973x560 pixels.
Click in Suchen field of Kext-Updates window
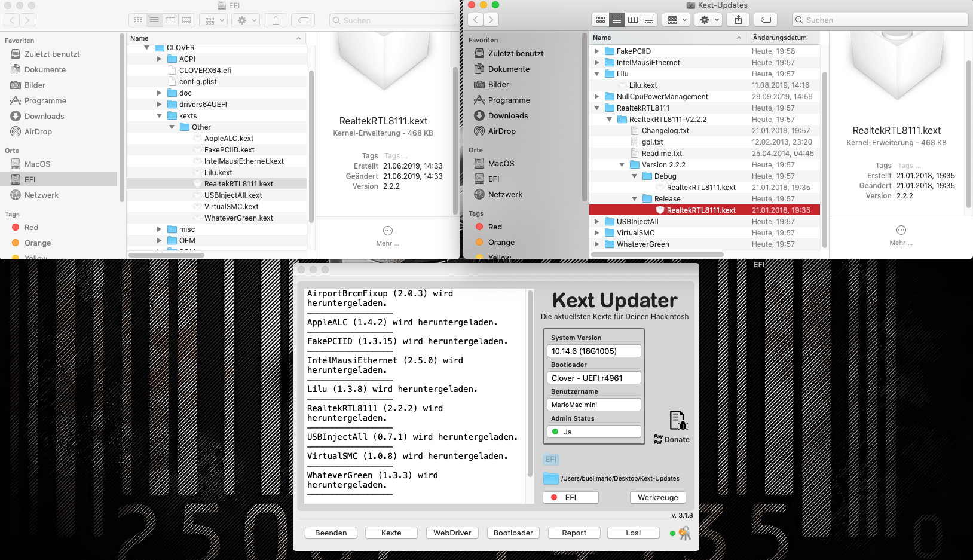click(880, 20)
